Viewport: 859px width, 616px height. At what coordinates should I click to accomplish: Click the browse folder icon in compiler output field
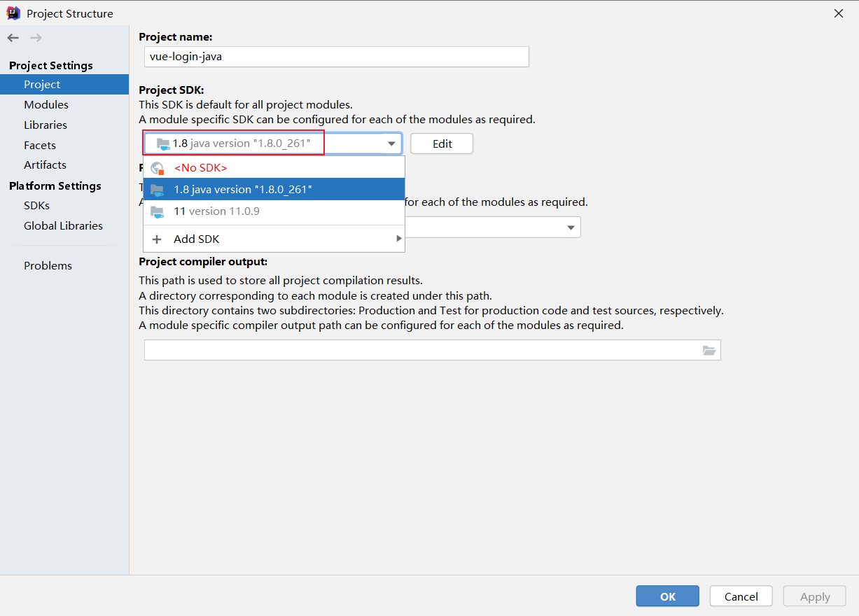(x=709, y=350)
